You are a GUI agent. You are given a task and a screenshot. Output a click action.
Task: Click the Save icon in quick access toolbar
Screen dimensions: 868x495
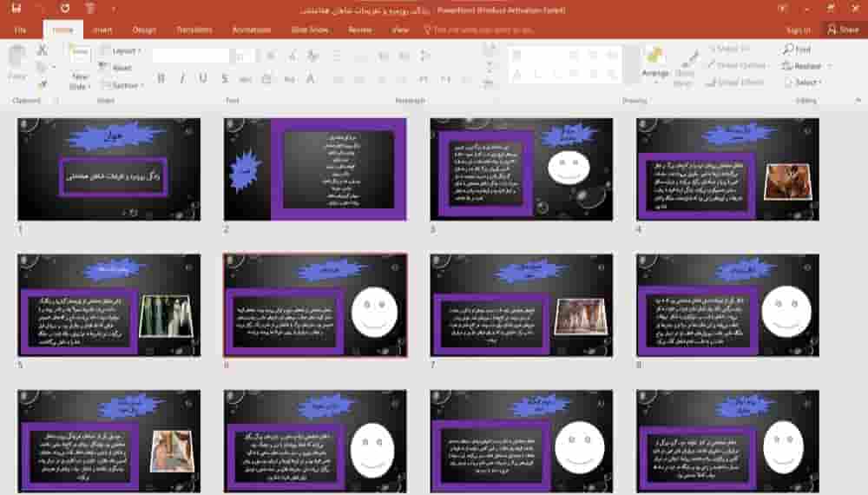pyautogui.click(x=16, y=10)
